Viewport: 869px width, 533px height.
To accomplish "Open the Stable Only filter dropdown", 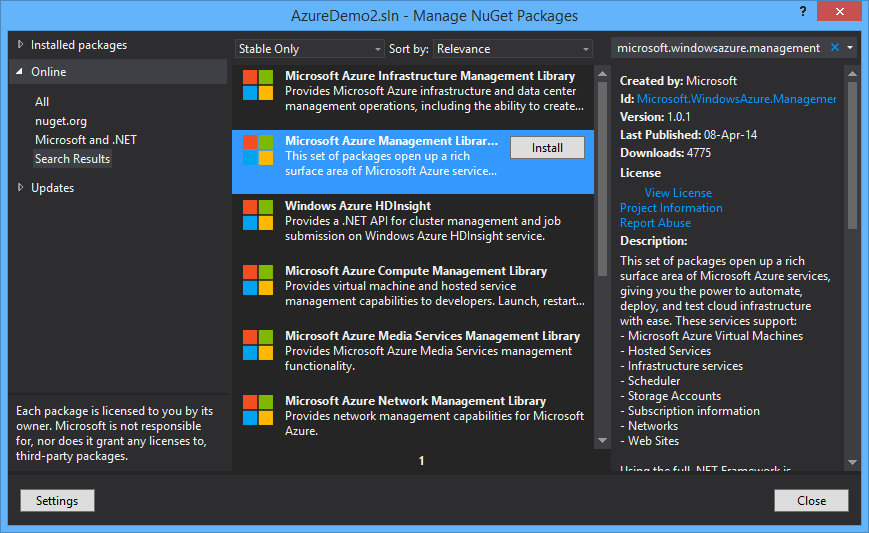I will click(309, 49).
